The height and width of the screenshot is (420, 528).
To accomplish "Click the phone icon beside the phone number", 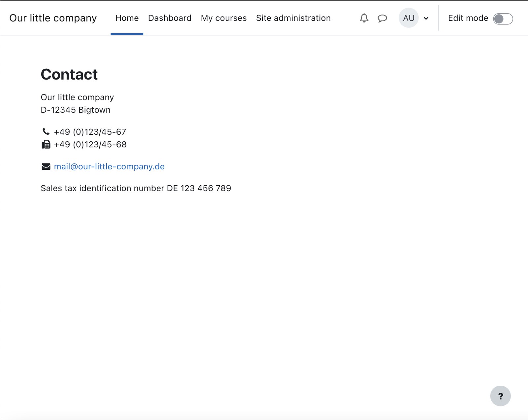I will pyautogui.click(x=46, y=132).
